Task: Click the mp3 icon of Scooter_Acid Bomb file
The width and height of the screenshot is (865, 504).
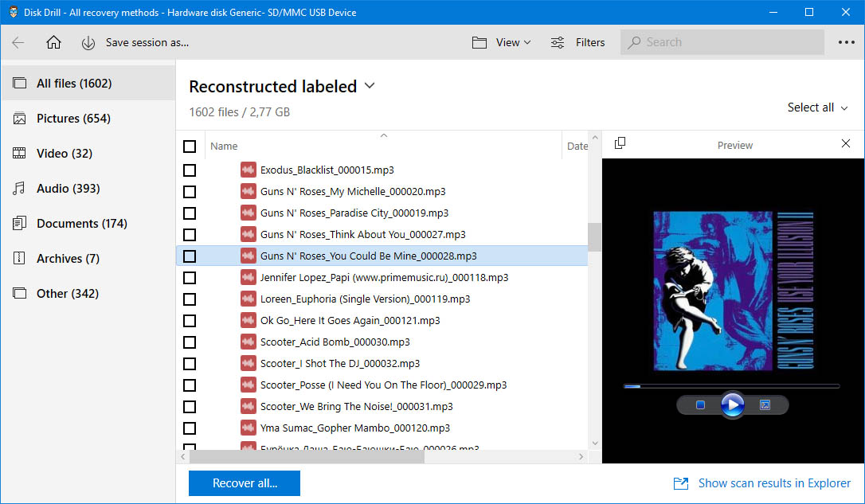Action: click(x=249, y=342)
